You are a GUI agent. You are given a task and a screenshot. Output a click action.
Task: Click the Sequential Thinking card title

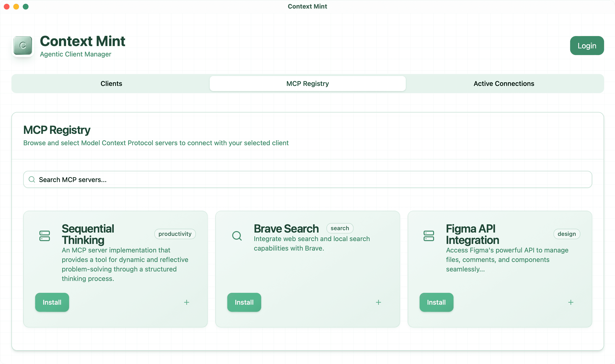click(88, 234)
